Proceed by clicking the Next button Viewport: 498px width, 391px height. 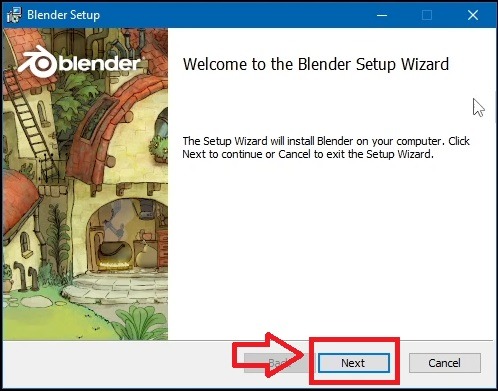[x=353, y=363]
